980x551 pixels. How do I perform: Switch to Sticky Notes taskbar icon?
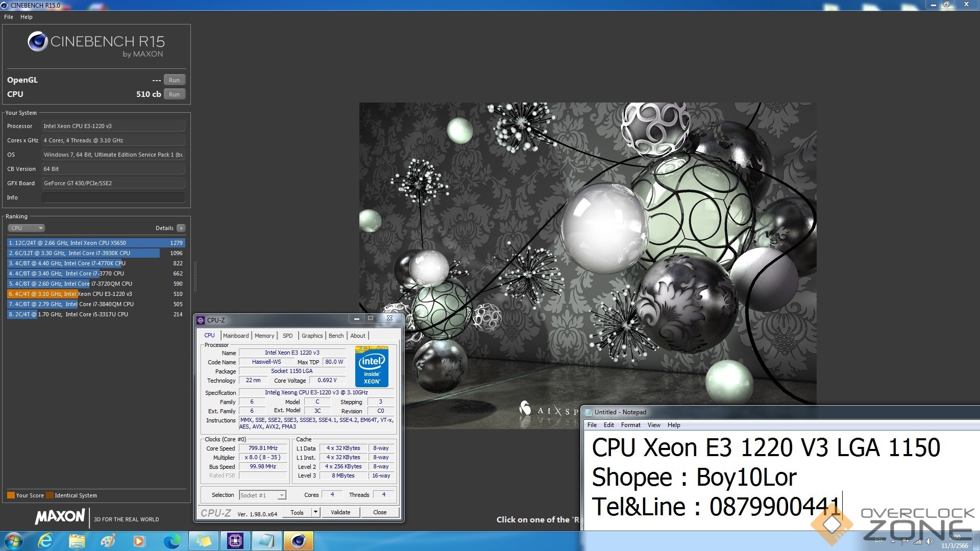pos(204,540)
